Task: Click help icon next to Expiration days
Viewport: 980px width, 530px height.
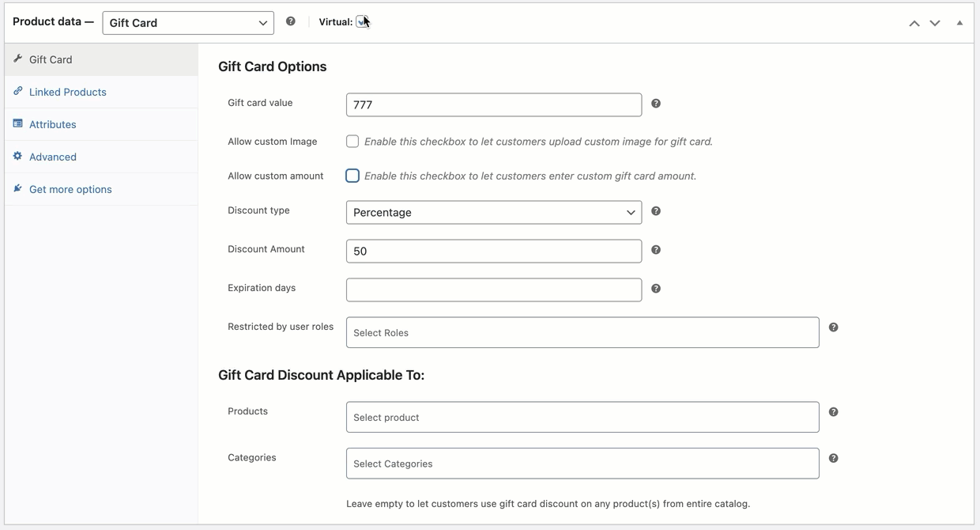Action: pyautogui.click(x=656, y=289)
